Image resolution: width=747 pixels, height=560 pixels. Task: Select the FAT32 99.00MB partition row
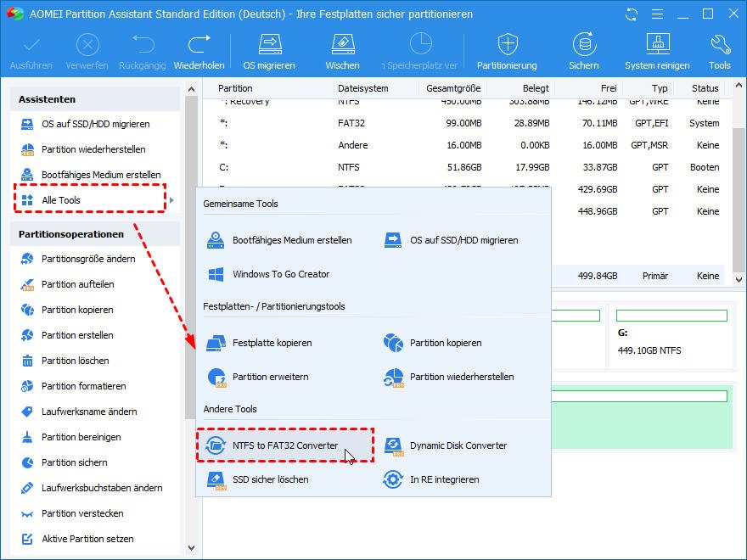coord(465,123)
